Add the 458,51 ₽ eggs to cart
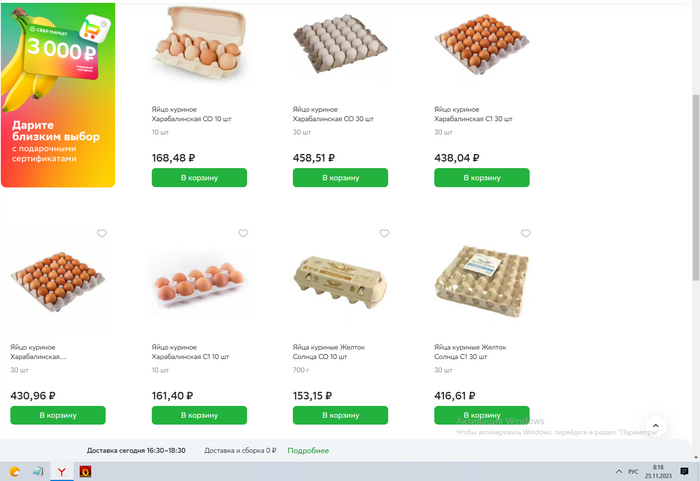Screen dimensions: 700x481 tap(340, 178)
